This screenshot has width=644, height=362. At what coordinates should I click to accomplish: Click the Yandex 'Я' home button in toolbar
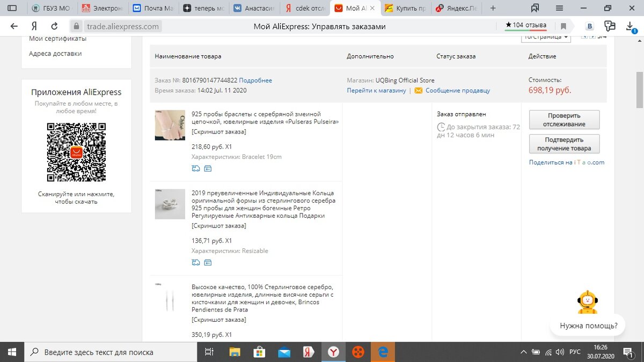click(x=34, y=26)
